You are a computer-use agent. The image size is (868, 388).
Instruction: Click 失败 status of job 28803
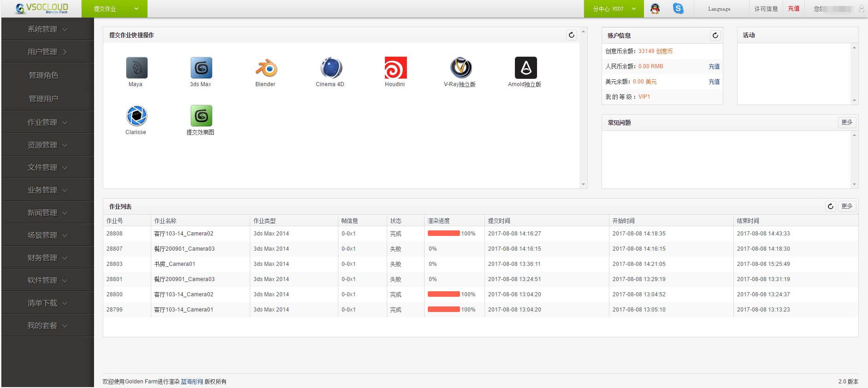[x=396, y=264]
